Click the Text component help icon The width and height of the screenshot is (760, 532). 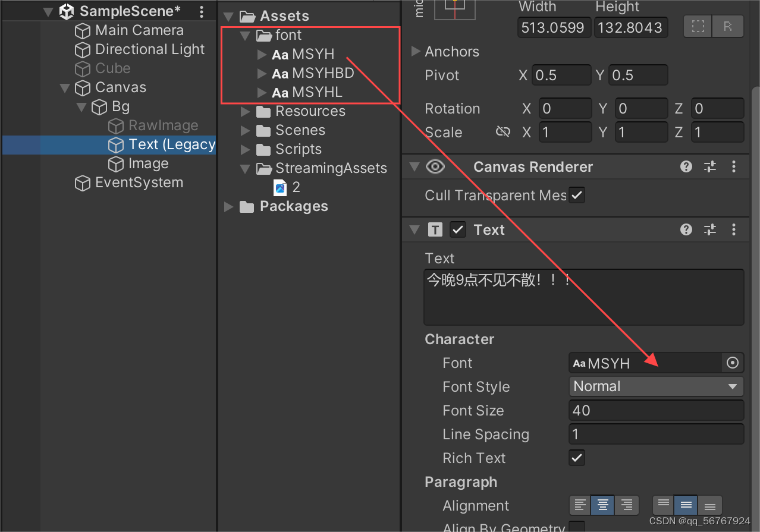tap(686, 229)
